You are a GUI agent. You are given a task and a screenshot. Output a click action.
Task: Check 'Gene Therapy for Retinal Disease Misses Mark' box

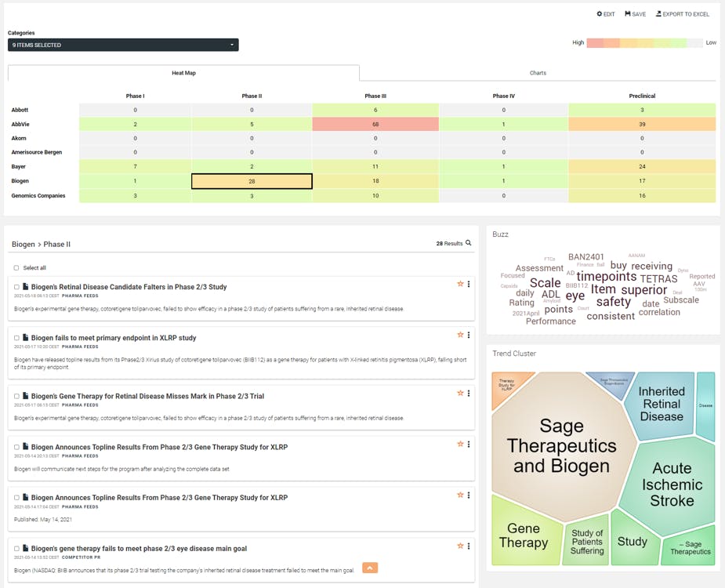(16, 396)
